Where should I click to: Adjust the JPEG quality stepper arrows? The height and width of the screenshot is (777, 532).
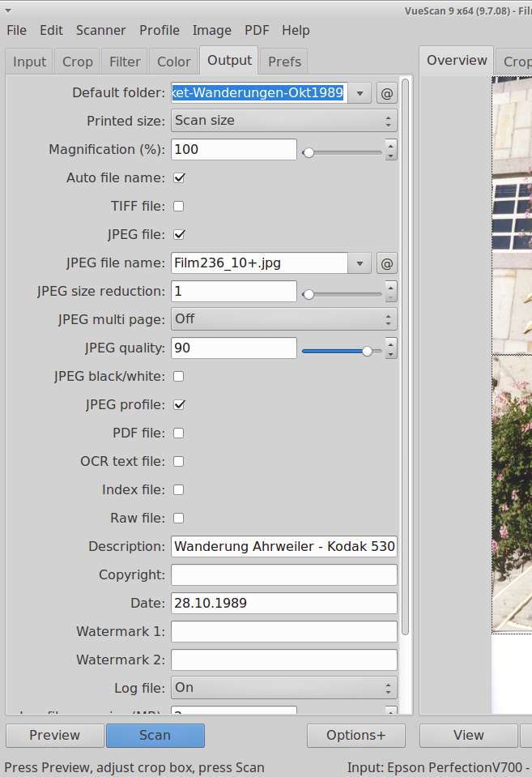click(x=391, y=348)
